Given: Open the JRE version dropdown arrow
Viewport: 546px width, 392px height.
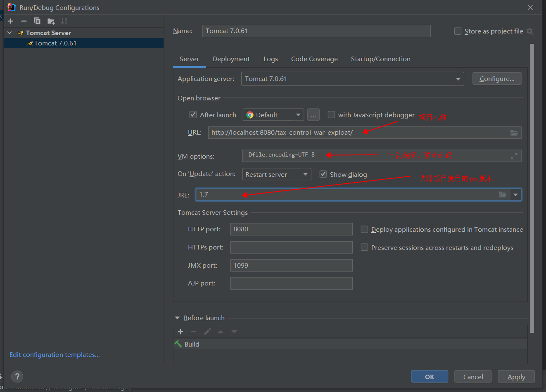Looking at the screenshot, I should (x=515, y=195).
